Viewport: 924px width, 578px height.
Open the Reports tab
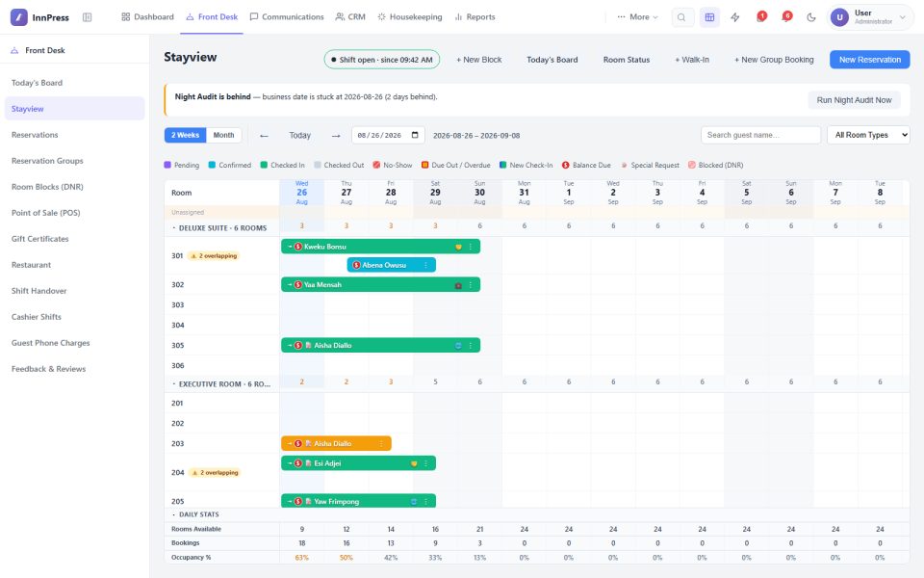(475, 17)
